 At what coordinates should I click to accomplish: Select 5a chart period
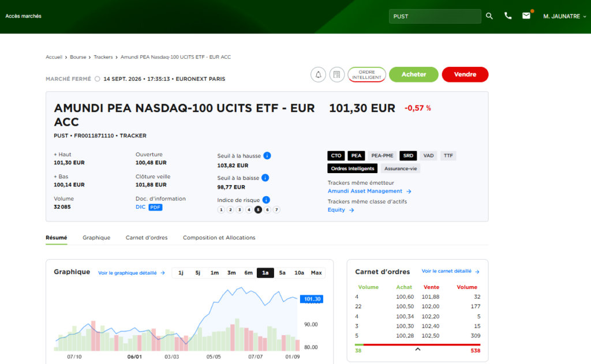[282, 273]
